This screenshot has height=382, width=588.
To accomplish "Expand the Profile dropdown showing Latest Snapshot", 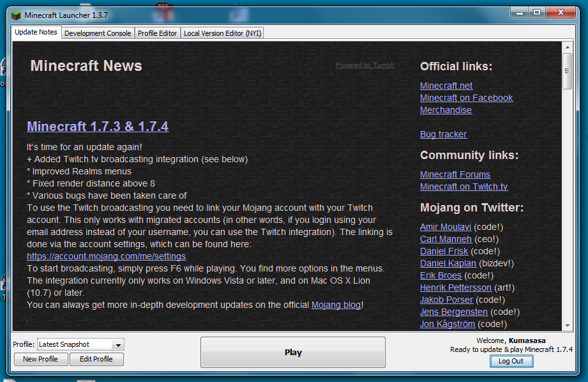I will pyautogui.click(x=80, y=344).
